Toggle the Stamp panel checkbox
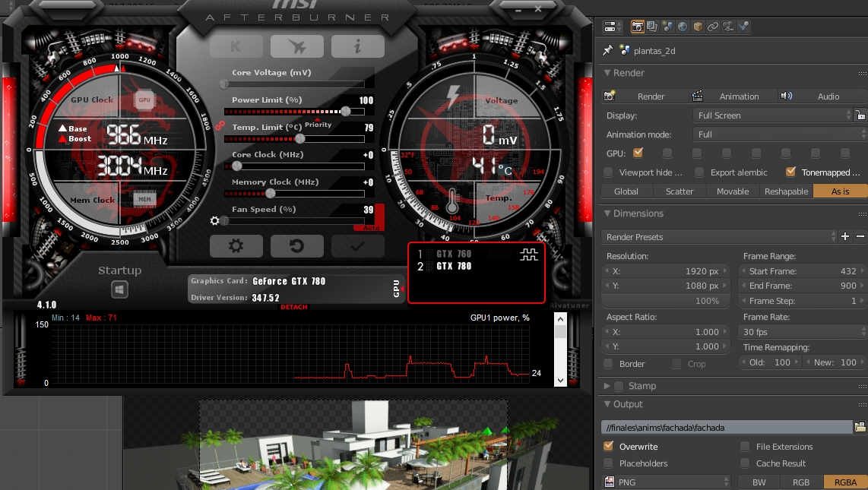Screen dimensions: 868x490 (x=619, y=385)
